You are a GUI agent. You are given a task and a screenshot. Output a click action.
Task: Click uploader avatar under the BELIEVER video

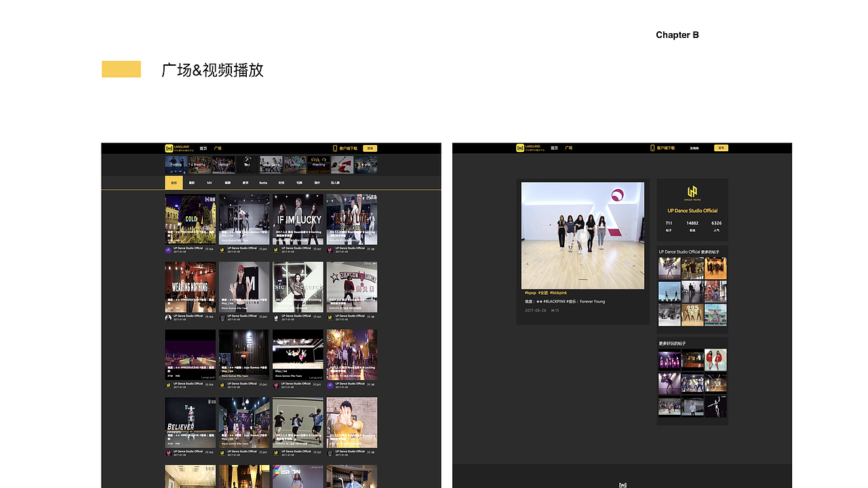[x=168, y=453]
